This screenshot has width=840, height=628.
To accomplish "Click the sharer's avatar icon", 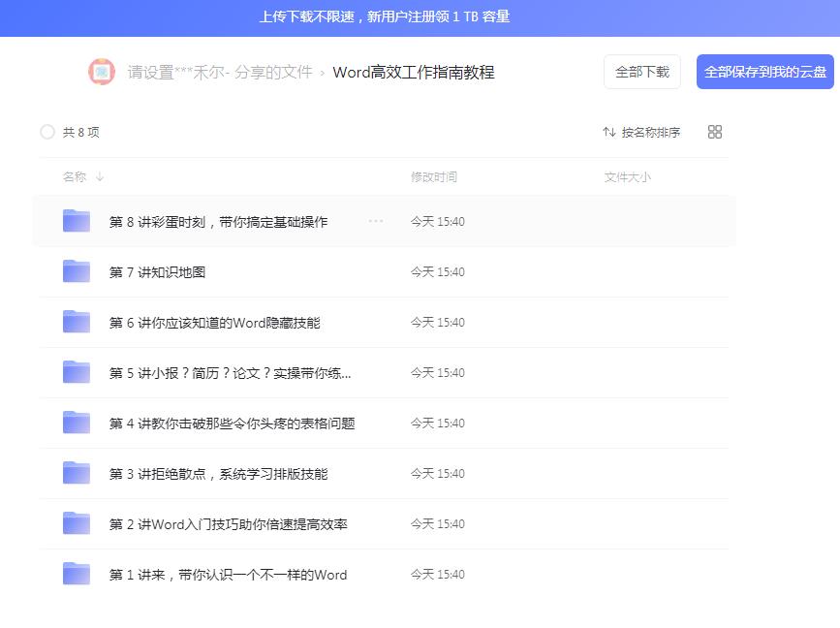I will [x=102, y=72].
